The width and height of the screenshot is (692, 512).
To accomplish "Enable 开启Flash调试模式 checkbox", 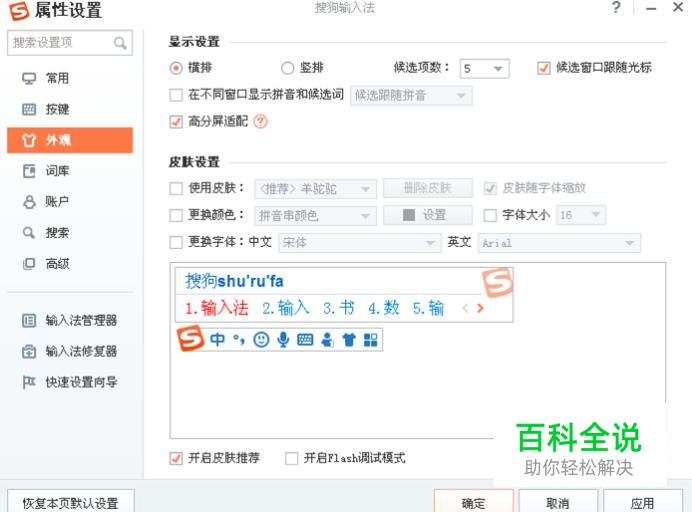I will [x=291, y=459].
